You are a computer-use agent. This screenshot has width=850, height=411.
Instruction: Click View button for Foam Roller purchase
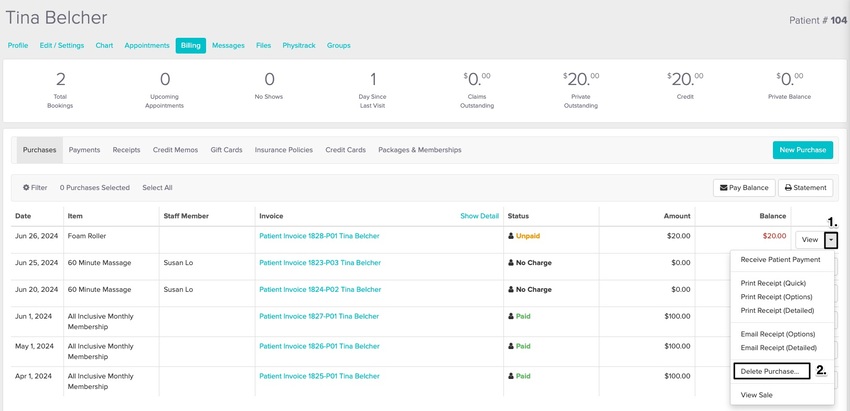click(809, 240)
